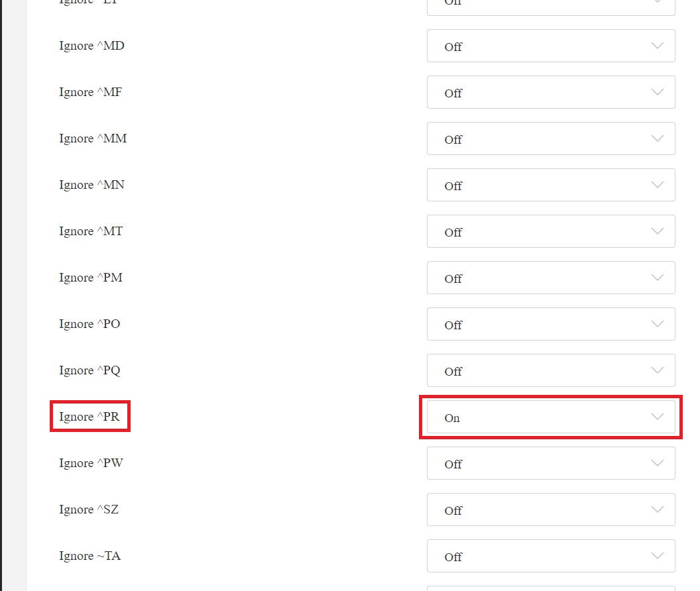This screenshot has width=700, height=591.
Task: Click the Ignore ^MM label text
Action: pyautogui.click(x=93, y=138)
